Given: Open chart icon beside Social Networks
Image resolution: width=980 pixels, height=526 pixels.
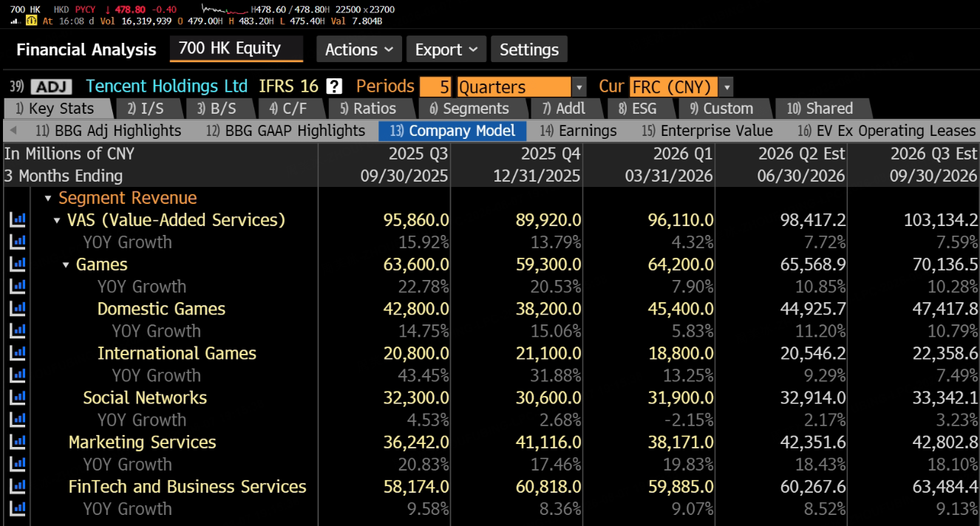Looking at the screenshot, I should pyautogui.click(x=16, y=397).
